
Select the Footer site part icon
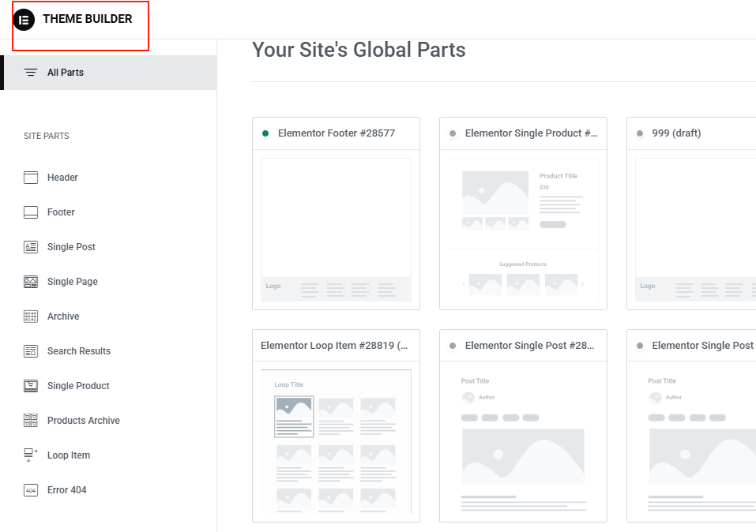point(31,212)
